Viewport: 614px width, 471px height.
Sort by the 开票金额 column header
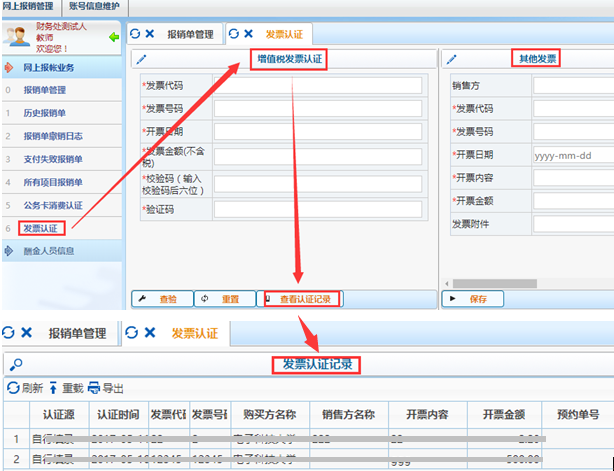point(504,414)
